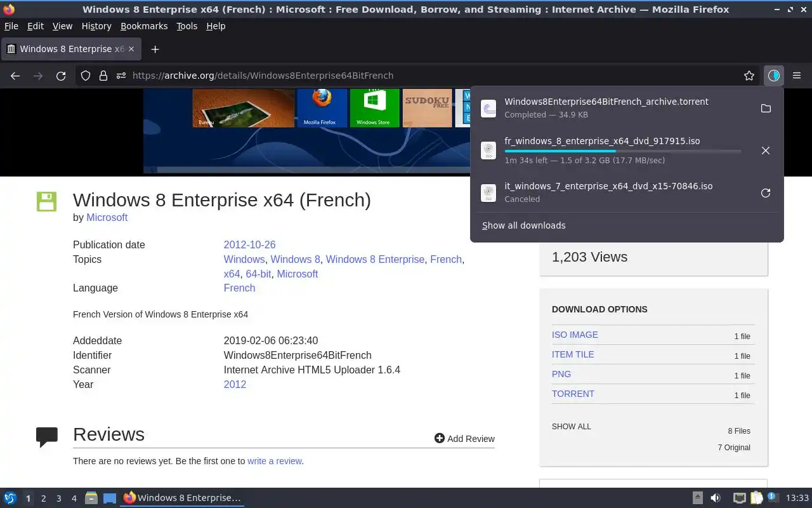The width and height of the screenshot is (812, 508).
Task: Click the green floppy disk software icon
Action: pyautogui.click(x=46, y=201)
